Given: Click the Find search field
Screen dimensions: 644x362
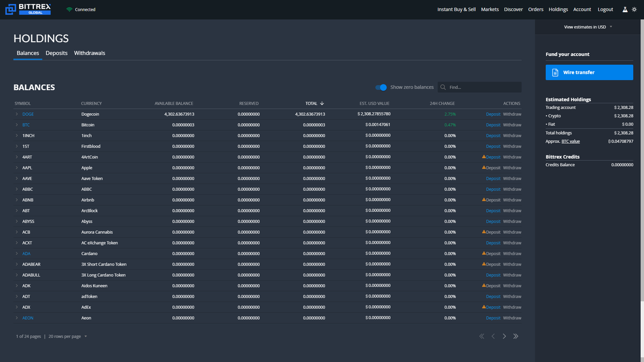Looking at the screenshot, I should pyautogui.click(x=480, y=87).
